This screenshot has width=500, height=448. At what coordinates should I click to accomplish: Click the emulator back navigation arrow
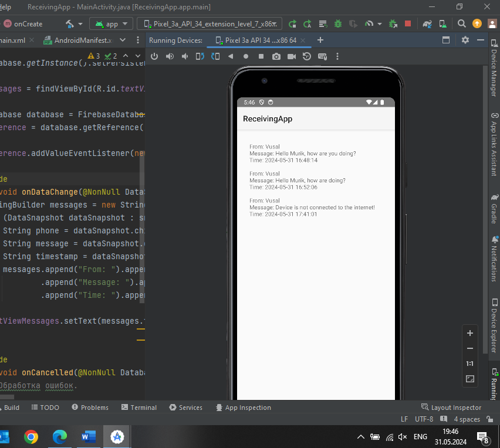(x=231, y=56)
